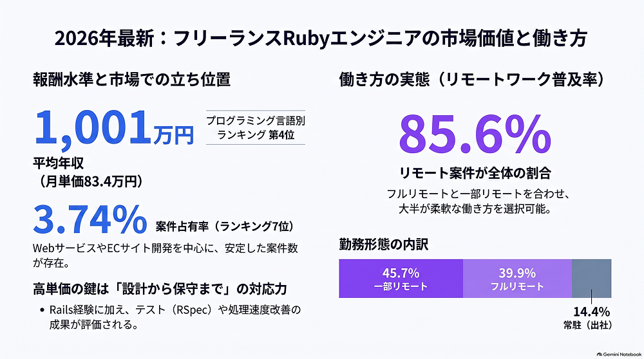The width and height of the screenshot is (644, 359).
Task: Click the slide title 2026年最新 heading
Action: (x=321, y=39)
